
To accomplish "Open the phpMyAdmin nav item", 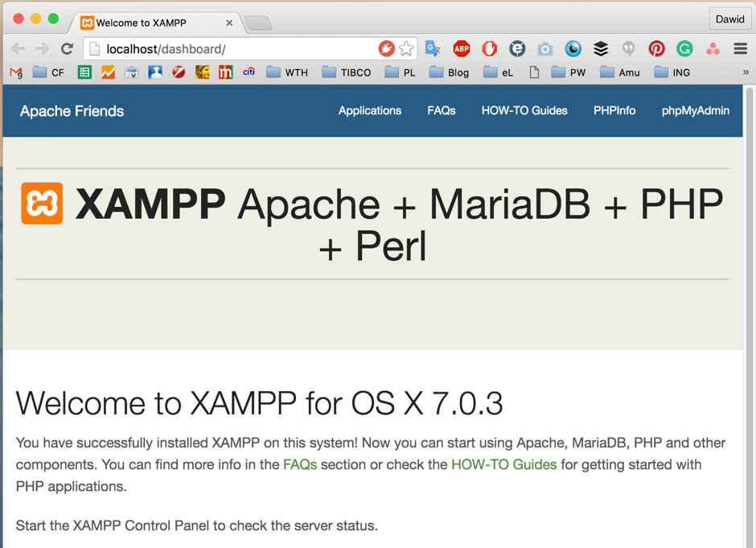I will [695, 111].
